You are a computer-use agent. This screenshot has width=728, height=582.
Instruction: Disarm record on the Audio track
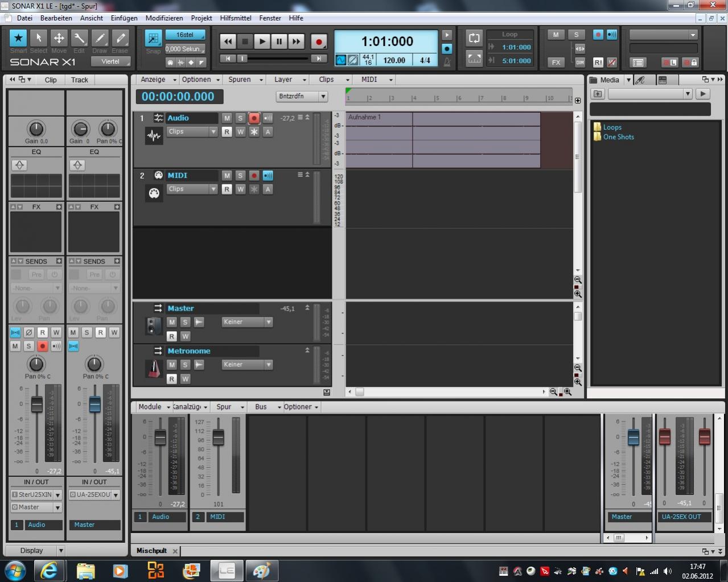pyautogui.click(x=254, y=118)
